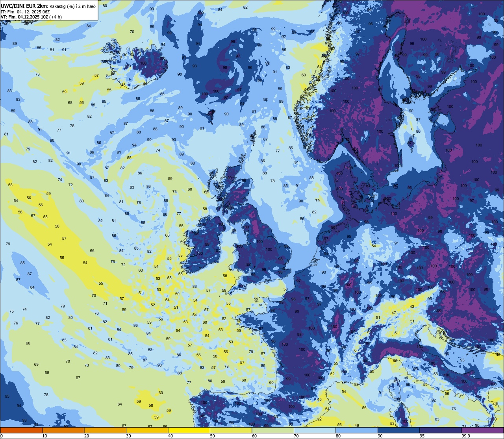Click the legend swatch between 30 and 40

[x=147, y=430]
